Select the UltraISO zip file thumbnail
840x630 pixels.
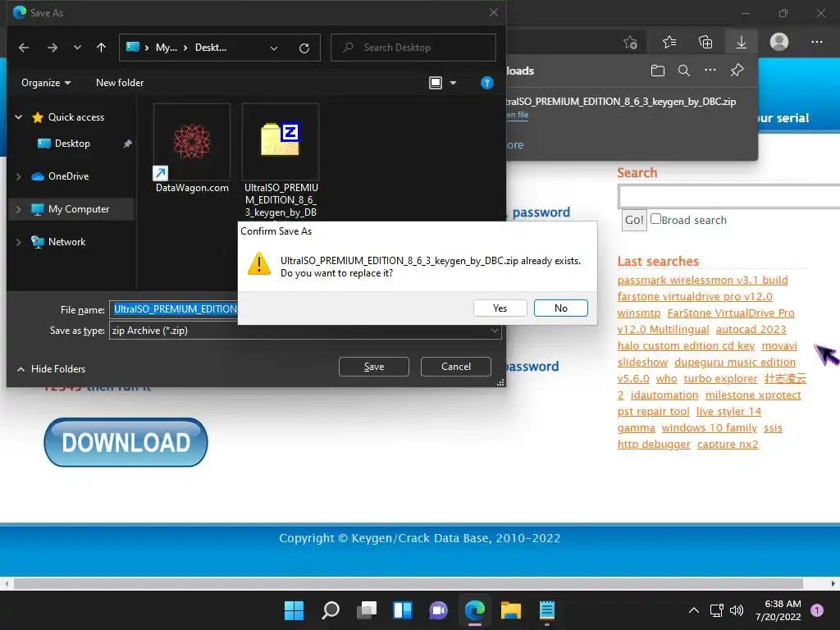[x=281, y=142]
